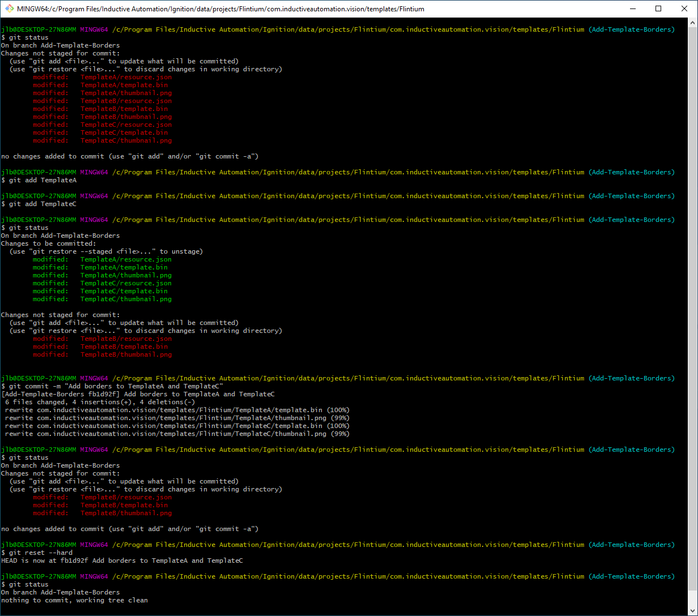Minimize the MINGW64 terminal window
The image size is (698, 616).
point(632,8)
